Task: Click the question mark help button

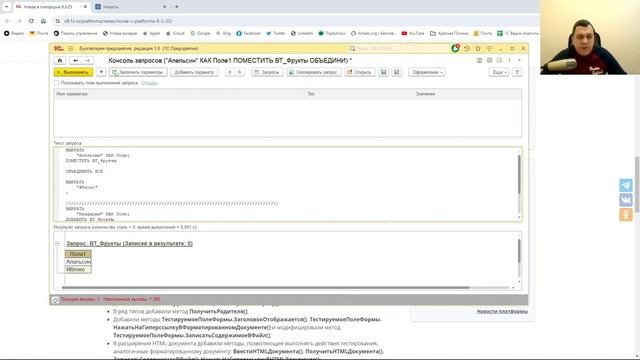Action: tap(517, 72)
